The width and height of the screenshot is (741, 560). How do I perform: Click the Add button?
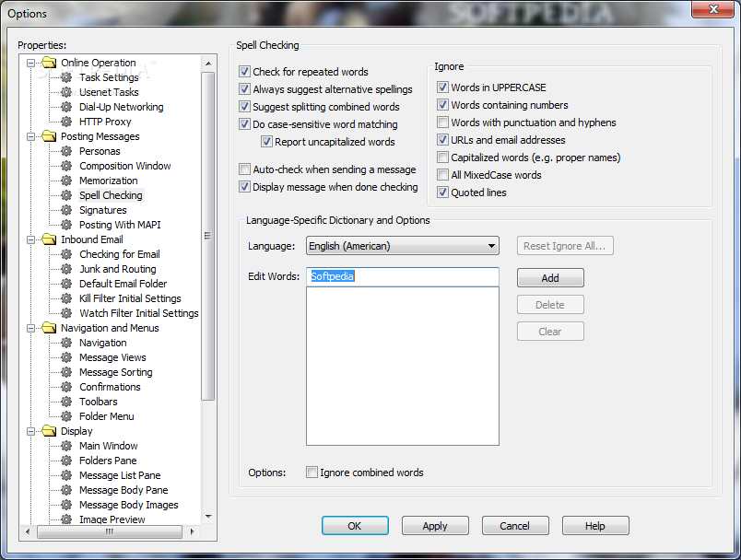pyautogui.click(x=550, y=278)
